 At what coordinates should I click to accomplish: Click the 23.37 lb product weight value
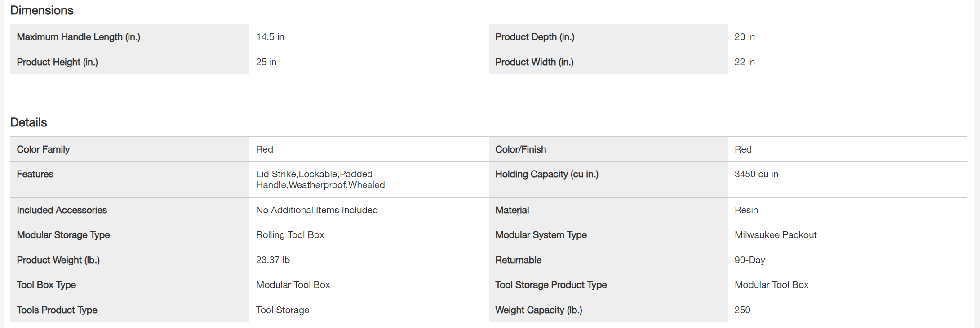273,260
